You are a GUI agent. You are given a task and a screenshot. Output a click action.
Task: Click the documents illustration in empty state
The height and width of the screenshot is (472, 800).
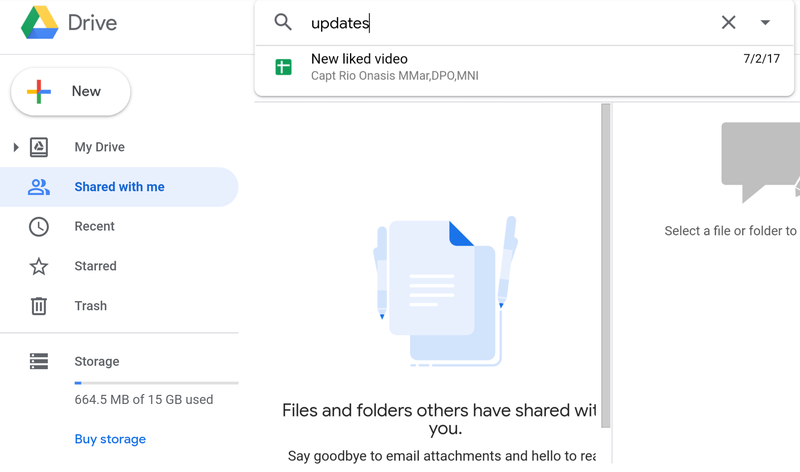click(445, 291)
